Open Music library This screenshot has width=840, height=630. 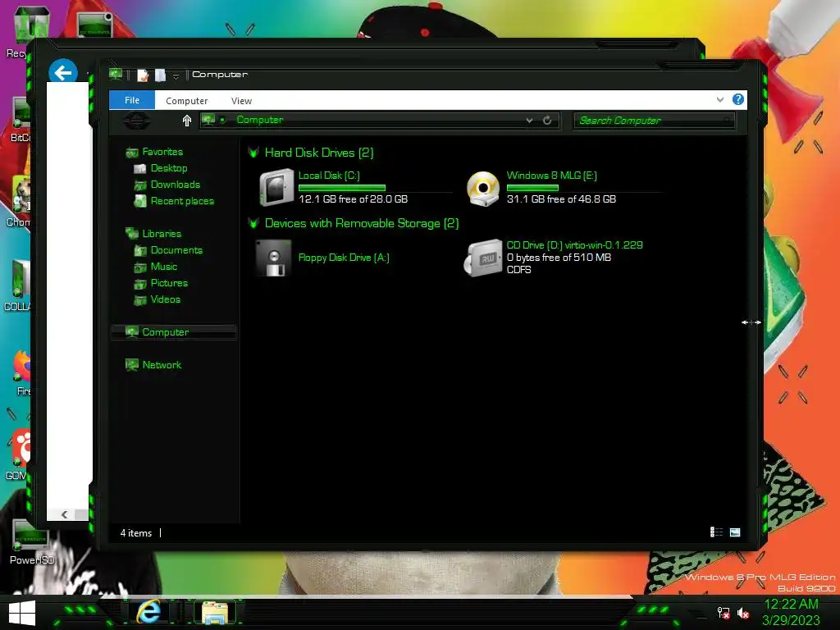pyautogui.click(x=164, y=267)
